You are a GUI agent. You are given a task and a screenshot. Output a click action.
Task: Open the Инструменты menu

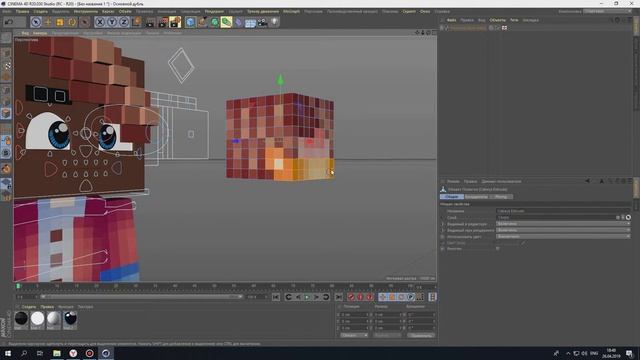[86, 11]
